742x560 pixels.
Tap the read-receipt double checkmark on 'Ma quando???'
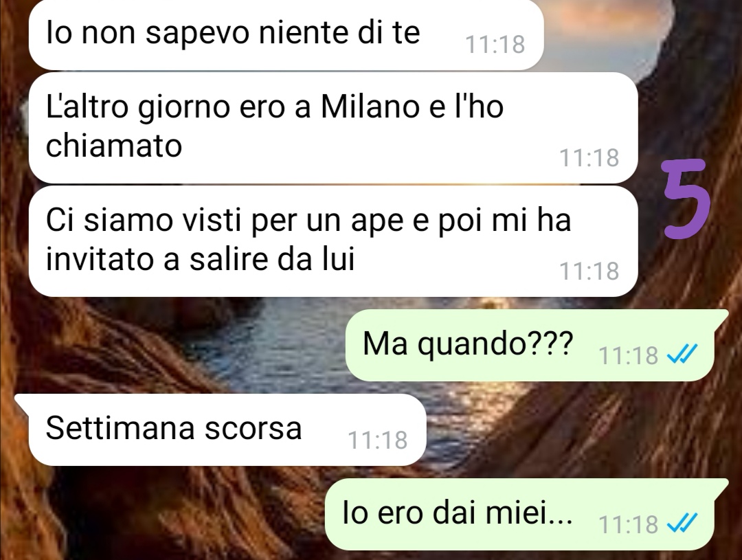coord(682,352)
